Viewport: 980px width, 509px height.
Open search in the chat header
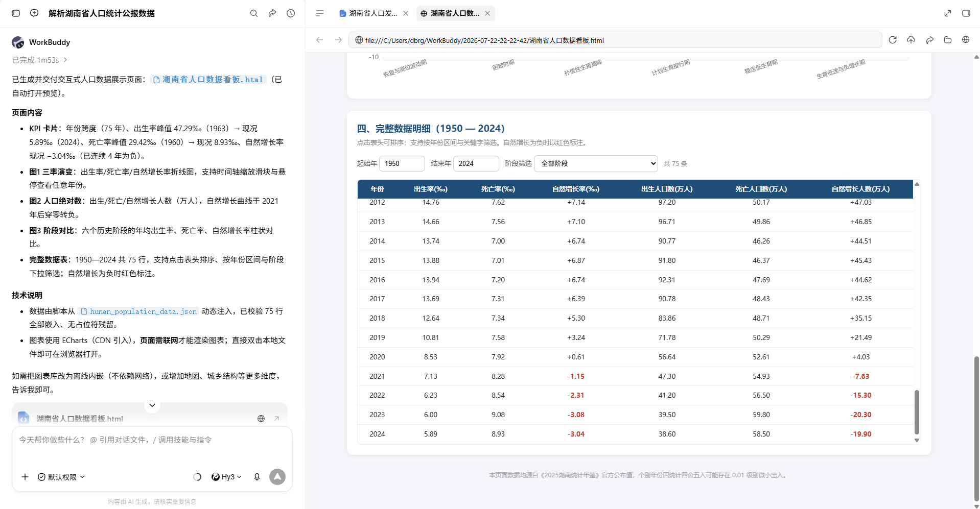pyautogui.click(x=254, y=13)
